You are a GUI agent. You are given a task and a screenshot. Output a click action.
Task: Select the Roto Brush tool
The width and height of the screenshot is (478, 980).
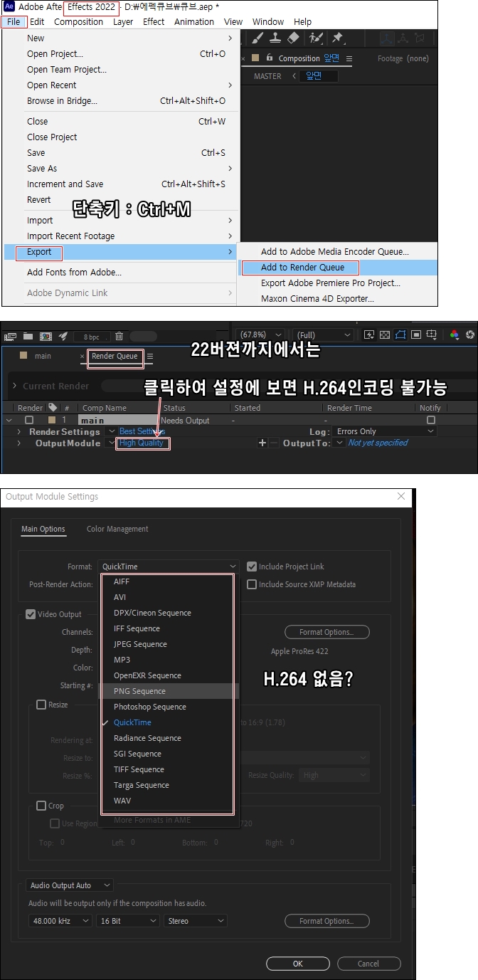(x=316, y=38)
